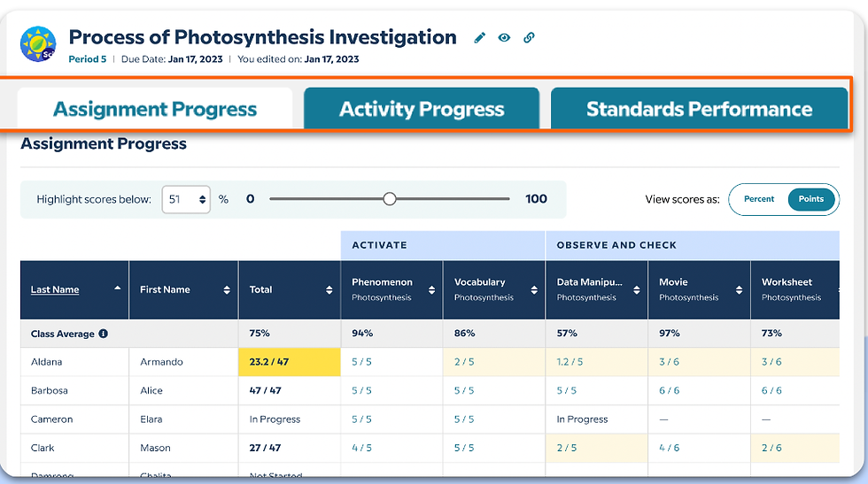The image size is (868, 484).
Task: Sort by Last Name column header
Action: 55,289
